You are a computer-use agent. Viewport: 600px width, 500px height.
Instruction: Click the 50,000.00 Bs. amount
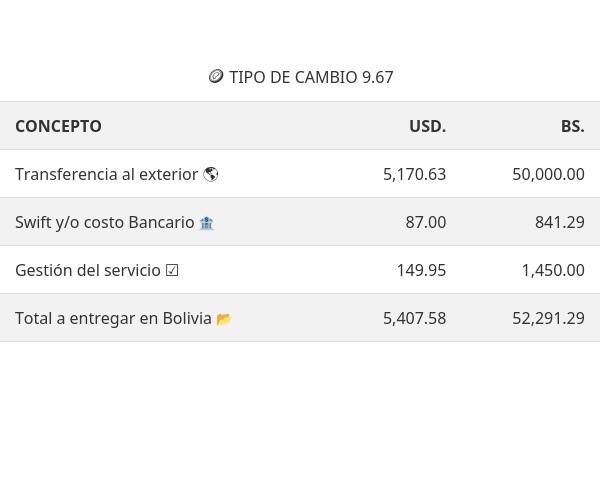click(x=548, y=174)
